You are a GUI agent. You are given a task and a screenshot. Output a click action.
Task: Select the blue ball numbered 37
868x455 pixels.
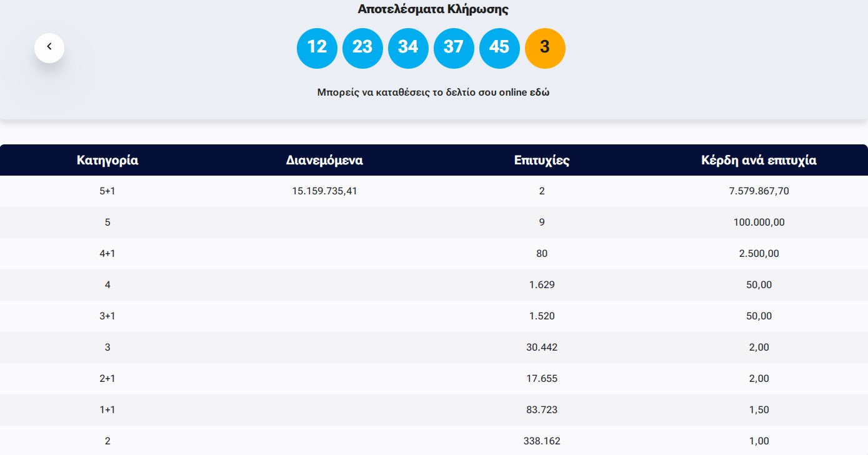(454, 48)
